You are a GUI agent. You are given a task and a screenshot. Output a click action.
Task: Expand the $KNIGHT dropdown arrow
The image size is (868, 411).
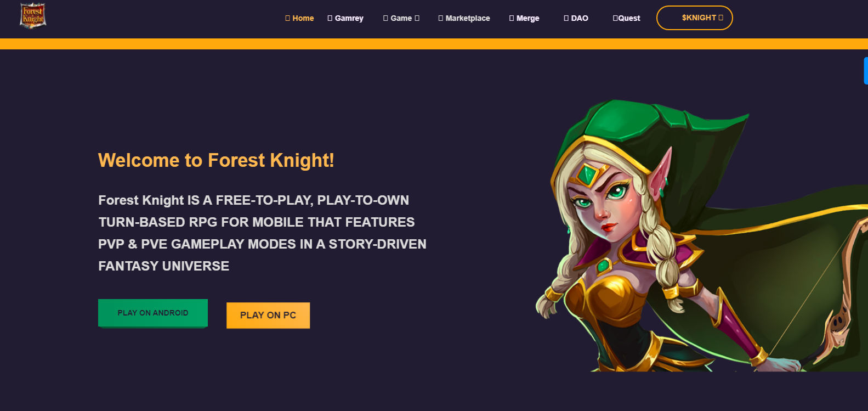click(721, 18)
